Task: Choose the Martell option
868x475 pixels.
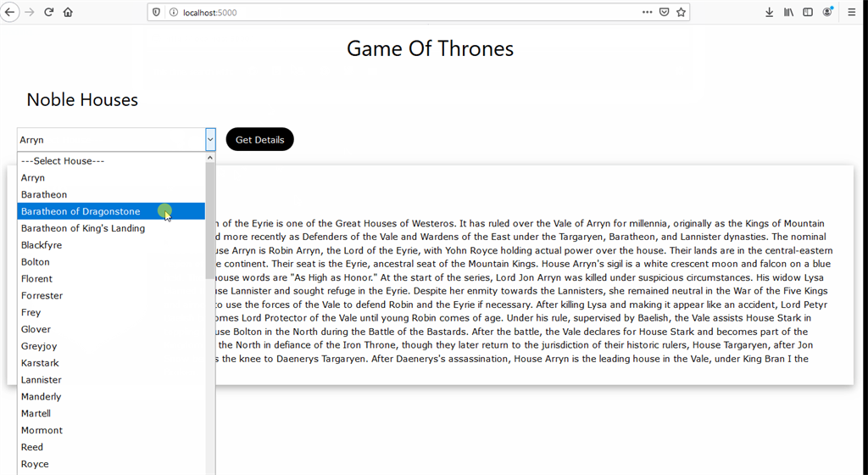Action: (111, 414)
